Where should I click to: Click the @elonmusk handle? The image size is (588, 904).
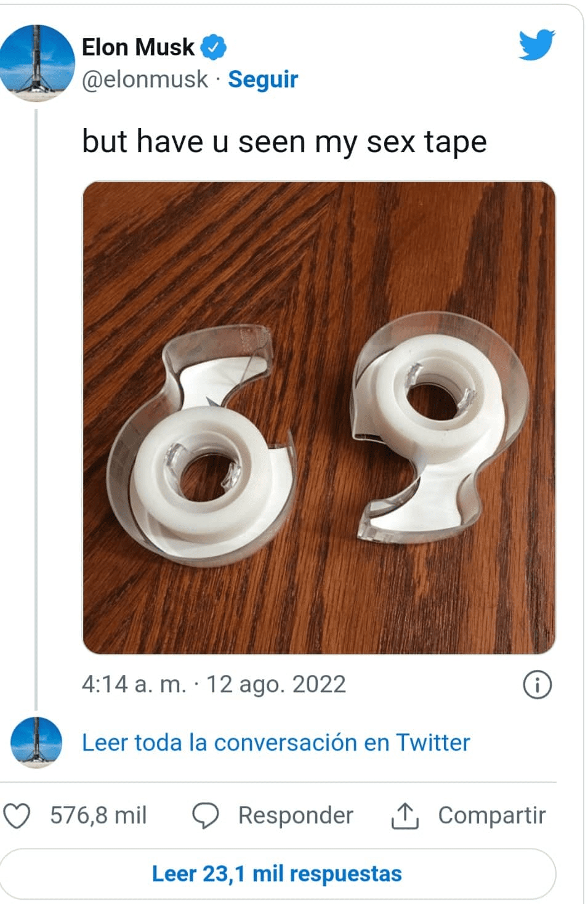[x=145, y=79]
